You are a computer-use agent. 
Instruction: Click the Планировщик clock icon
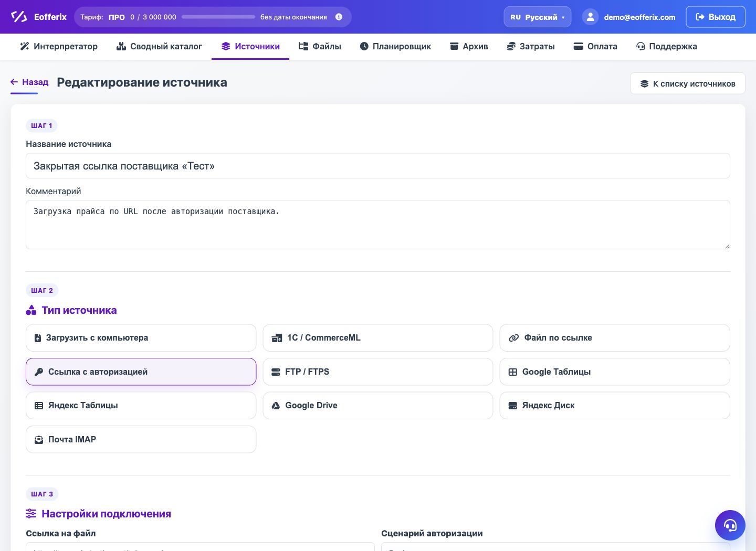click(364, 46)
